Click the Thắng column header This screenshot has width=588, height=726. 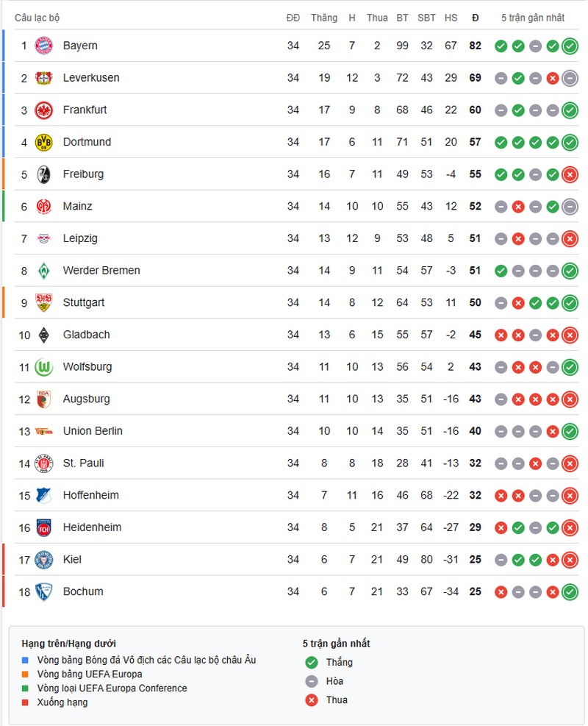(x=324, y=18)
